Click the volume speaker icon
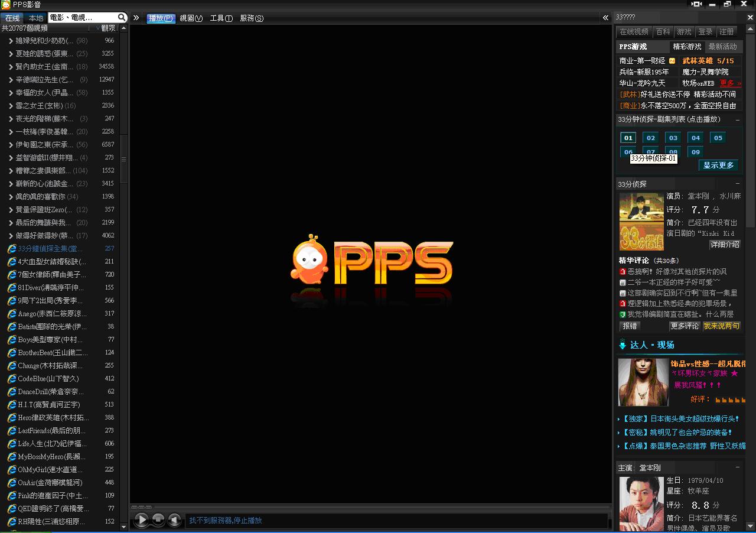Viewport: 756px width, 533px height. [x=174, y=520]
